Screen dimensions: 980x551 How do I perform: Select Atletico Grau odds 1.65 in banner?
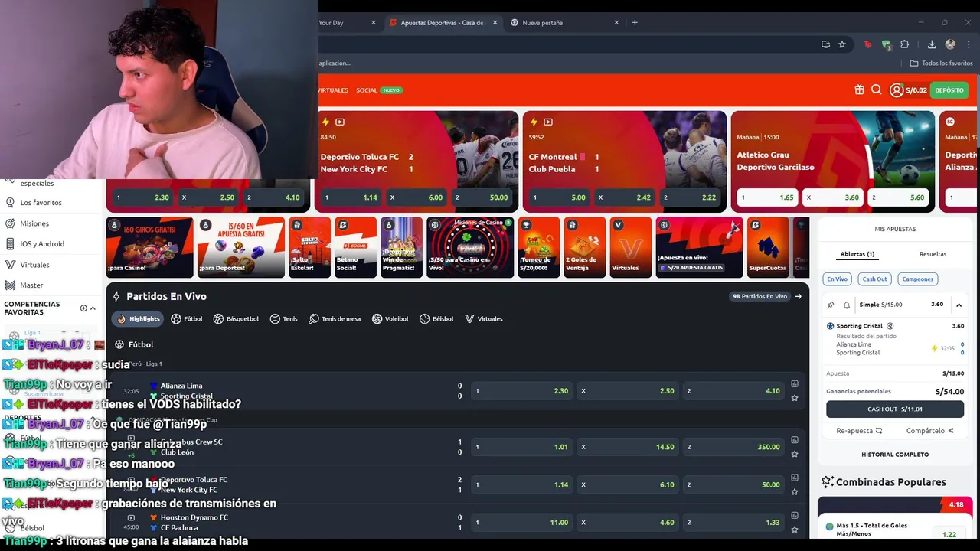point(767,197)
